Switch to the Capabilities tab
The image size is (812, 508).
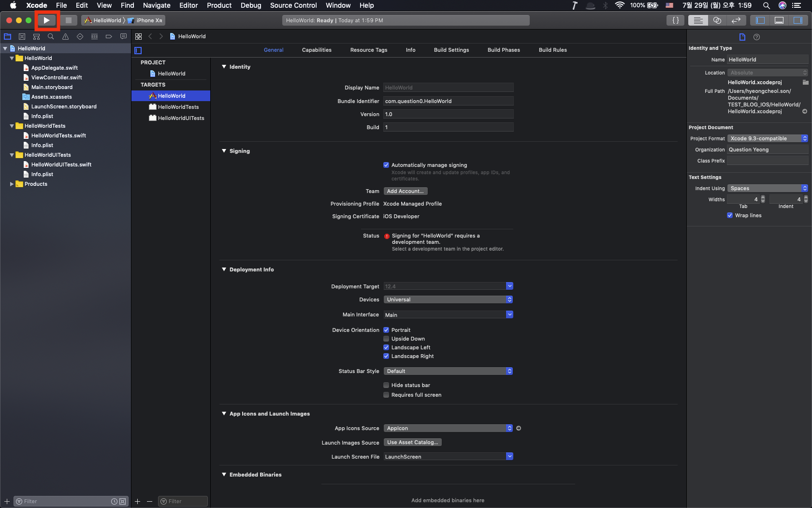click(317, 50)
